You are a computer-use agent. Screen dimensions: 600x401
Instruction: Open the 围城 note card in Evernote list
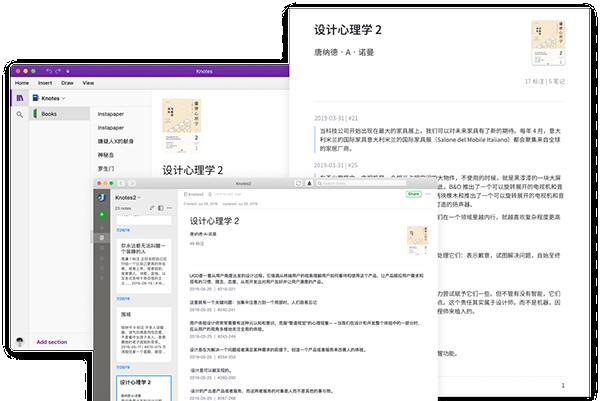tap(143, 334)
